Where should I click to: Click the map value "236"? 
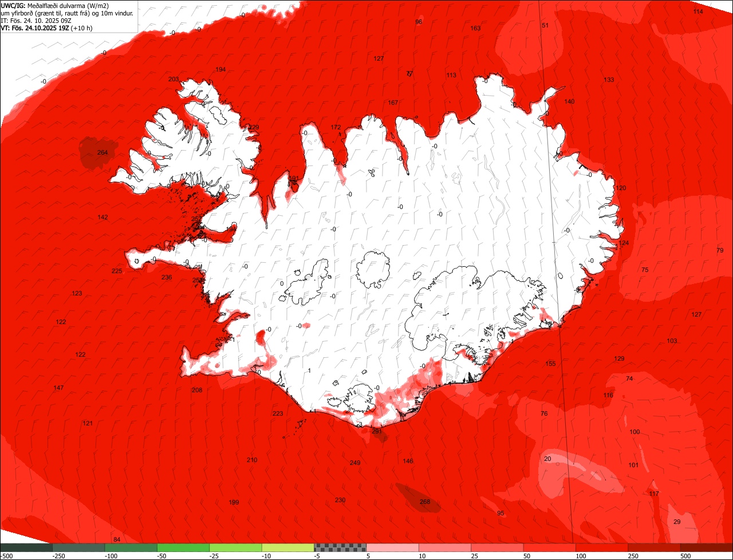[x=167, y=278]
